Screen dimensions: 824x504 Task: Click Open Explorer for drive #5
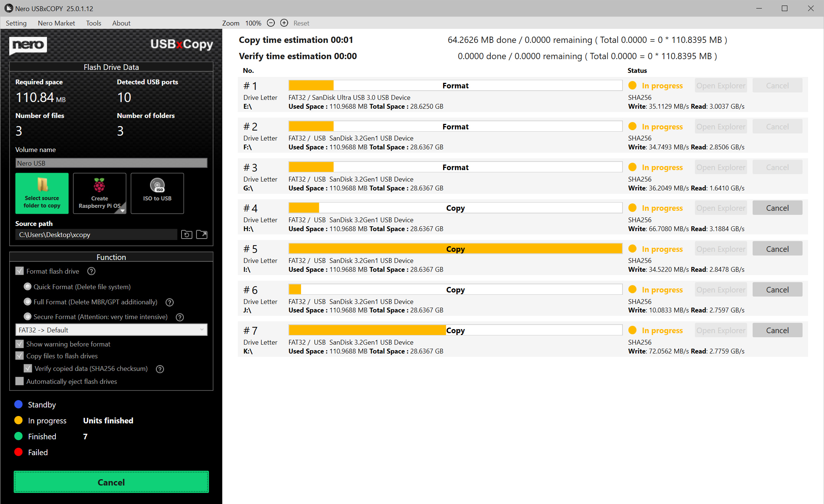(x=721, y=249)
